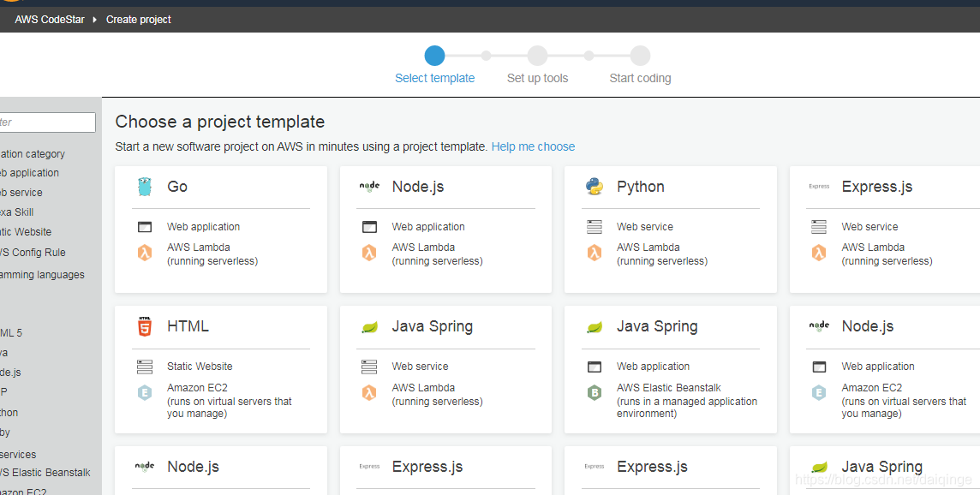Screen dimensions: 980x495
Task: Click 'Amazon EC2' text in HTML card
Action: click(x=197, y=388)
